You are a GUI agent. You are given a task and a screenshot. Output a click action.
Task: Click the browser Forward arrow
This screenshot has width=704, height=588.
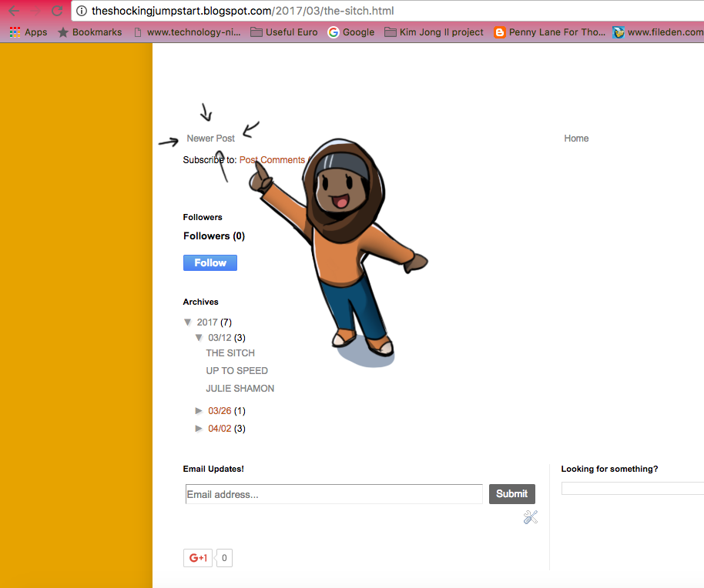(36, 11)
